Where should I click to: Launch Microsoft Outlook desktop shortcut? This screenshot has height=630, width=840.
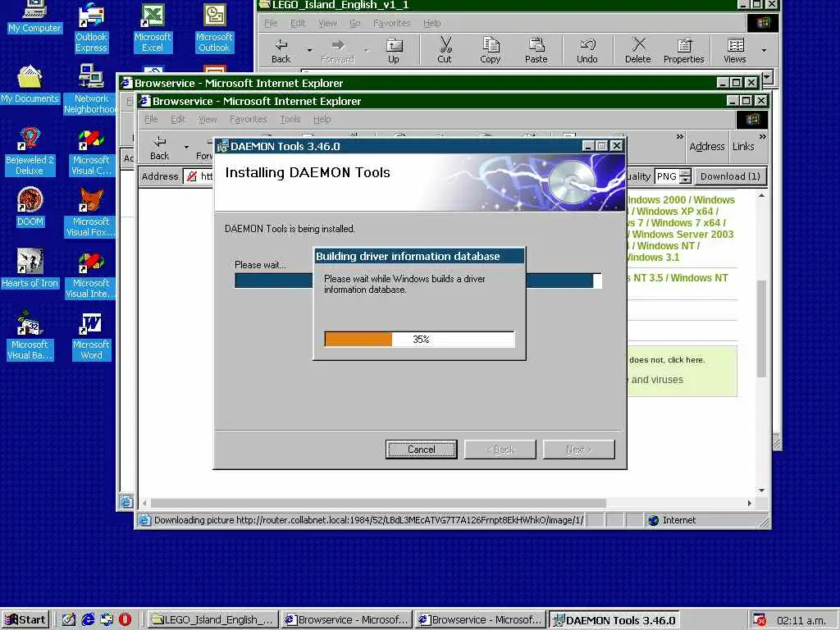point(214,28)
